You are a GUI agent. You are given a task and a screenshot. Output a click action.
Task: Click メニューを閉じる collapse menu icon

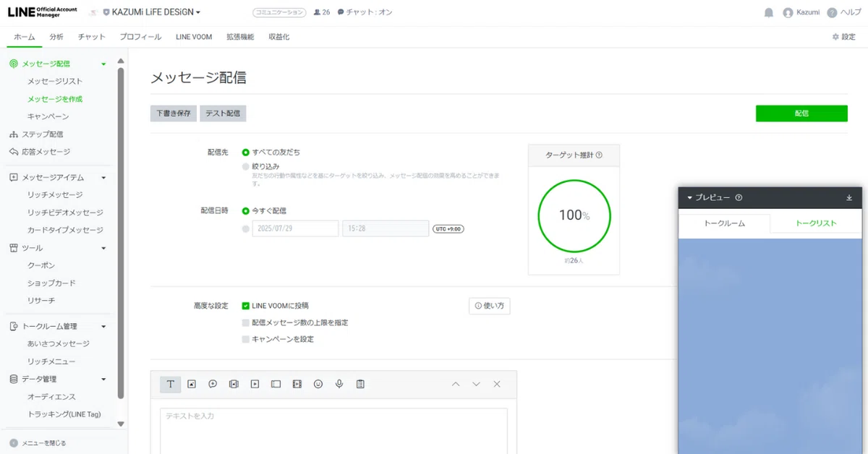[x=14, y=443]
